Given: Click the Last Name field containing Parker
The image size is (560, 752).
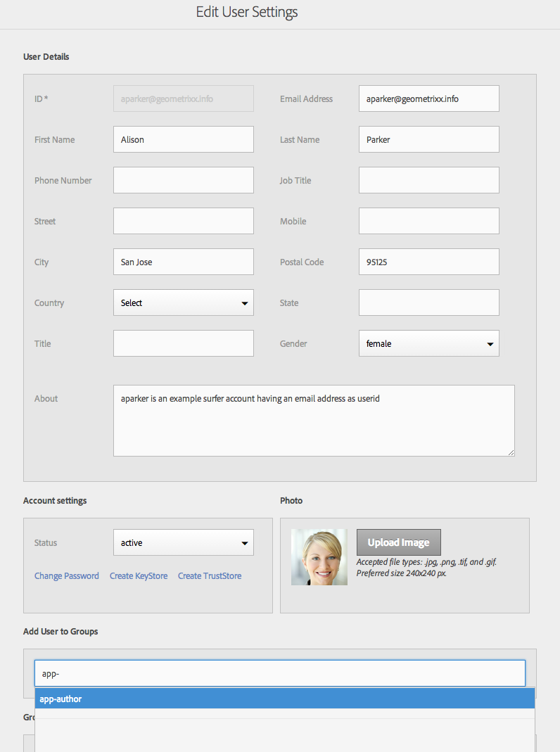Looking at the screenshot, I should pos(428,139).
